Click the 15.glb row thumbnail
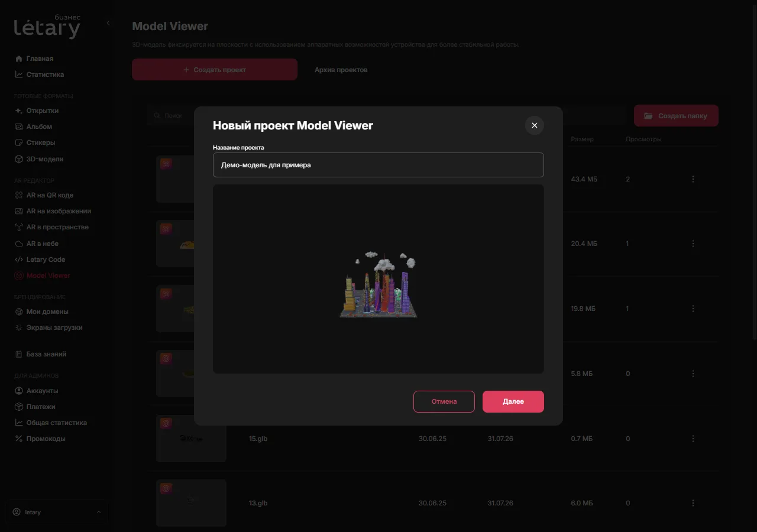 click(x=191, y=439)
